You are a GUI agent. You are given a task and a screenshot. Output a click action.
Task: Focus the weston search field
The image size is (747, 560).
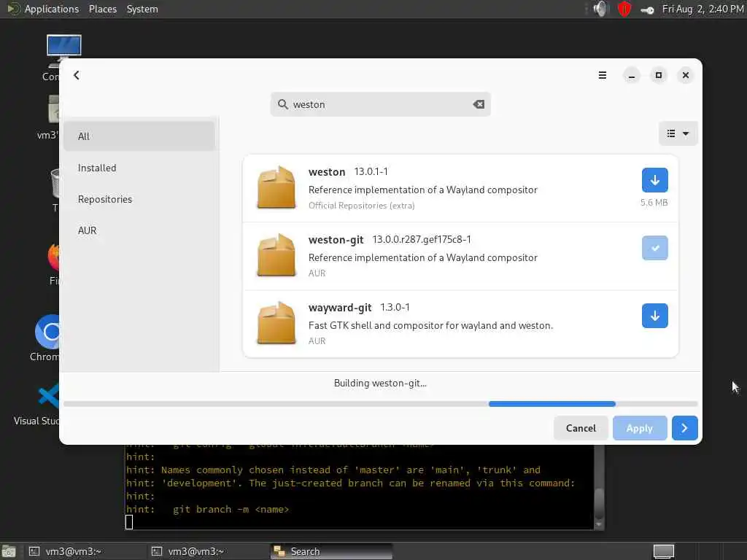pos(381,104)
